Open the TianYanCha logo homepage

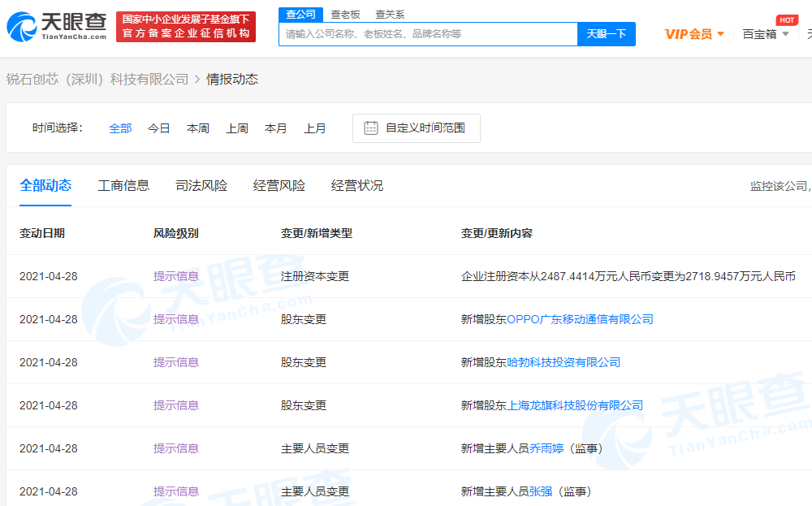[x=57, y=27]
